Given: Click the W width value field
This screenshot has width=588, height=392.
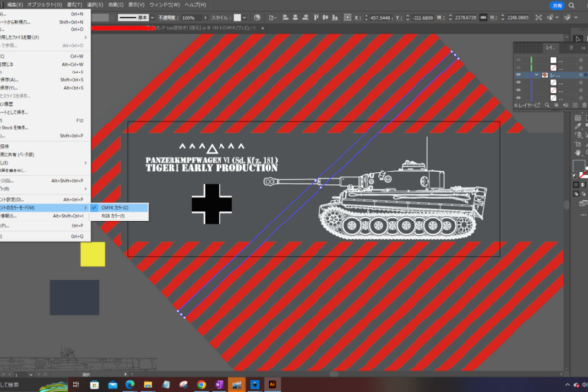Looking at the screenshot, I should coord(465,18).
